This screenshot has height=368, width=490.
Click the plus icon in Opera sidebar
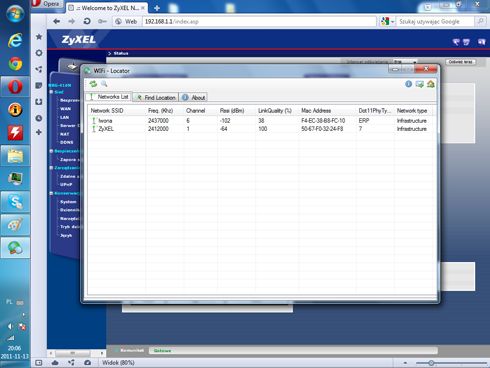39,132
